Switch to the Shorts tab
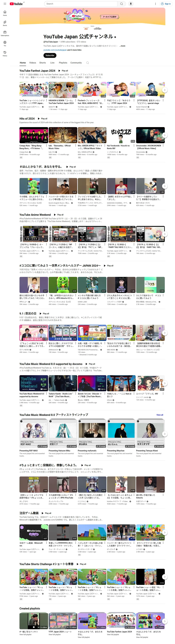This screenshot has height=644, width=175. 43,63
